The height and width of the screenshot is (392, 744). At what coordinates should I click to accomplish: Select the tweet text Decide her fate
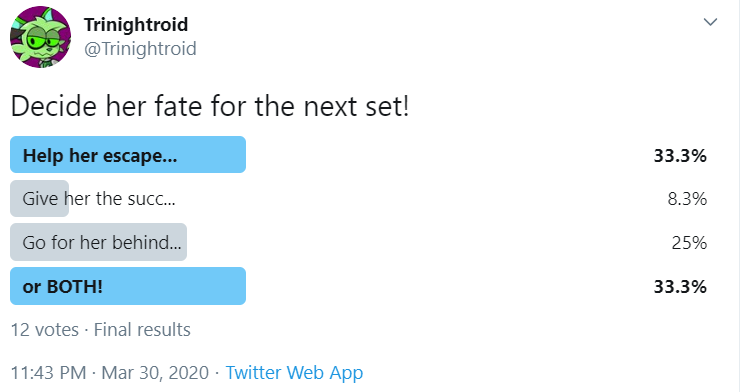point(107,106)
